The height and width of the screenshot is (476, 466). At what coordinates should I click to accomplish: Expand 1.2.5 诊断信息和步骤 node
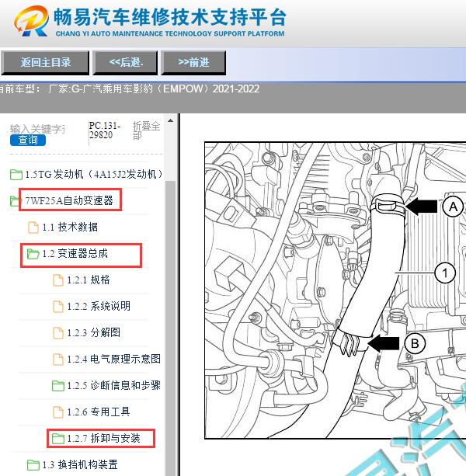click(x=114, y=385)
